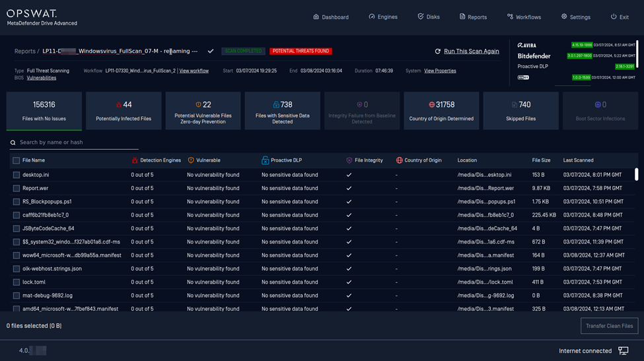This screenshot has width=644, height=361.
Task: Click the OPSWAT logo
Action: (32, 13)
